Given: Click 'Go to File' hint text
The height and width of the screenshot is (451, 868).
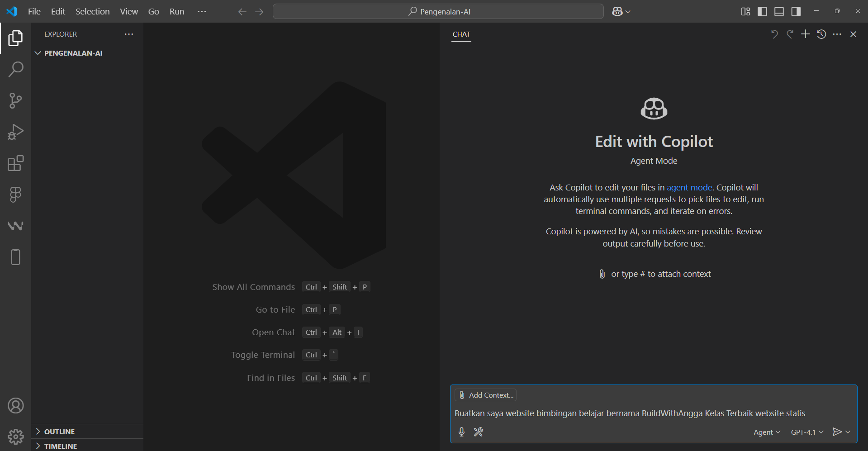Looking at the screenshot, I should point(275,309).
